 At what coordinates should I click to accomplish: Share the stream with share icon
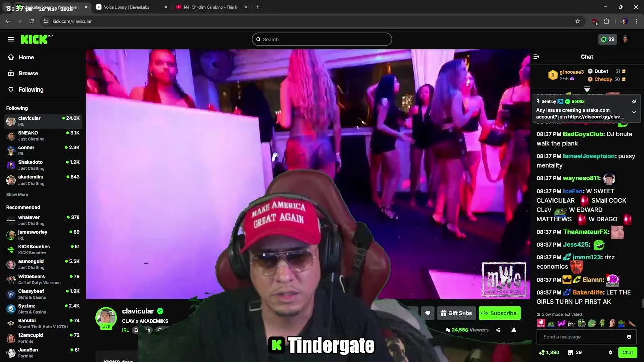coord(498,330)
